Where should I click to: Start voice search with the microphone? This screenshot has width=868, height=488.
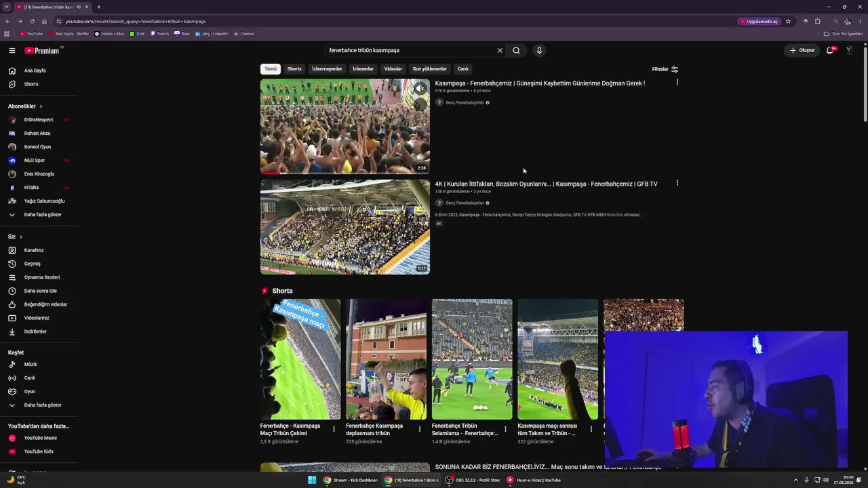click(539, 50)
